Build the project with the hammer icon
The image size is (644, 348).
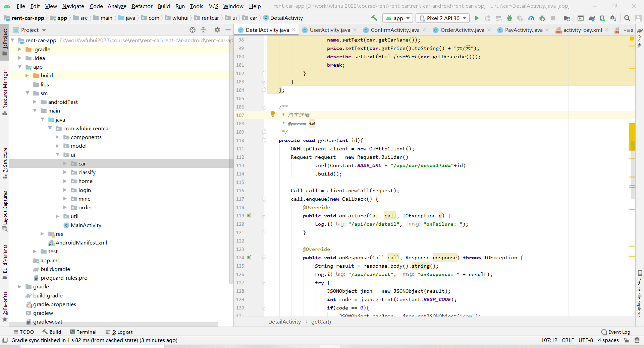click(x=374, y=18)
